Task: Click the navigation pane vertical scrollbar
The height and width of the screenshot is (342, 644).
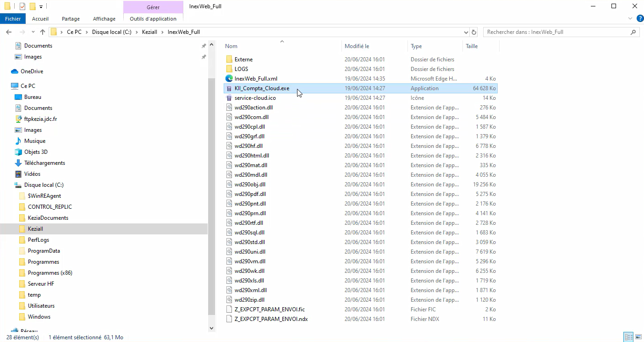Action: click(x=211, y=183)
